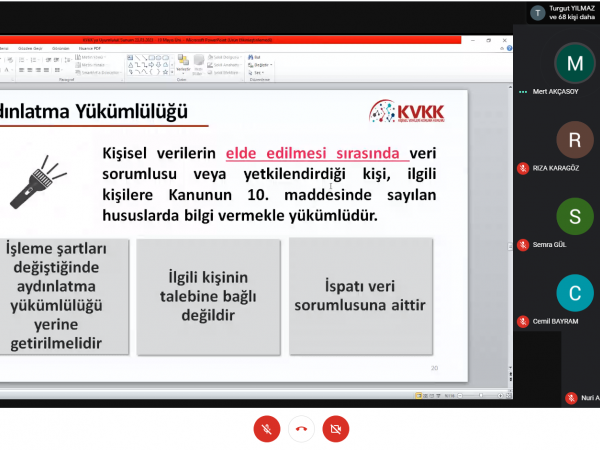
Task: Click Değiştir to replace text
Action: pos(261,65)
